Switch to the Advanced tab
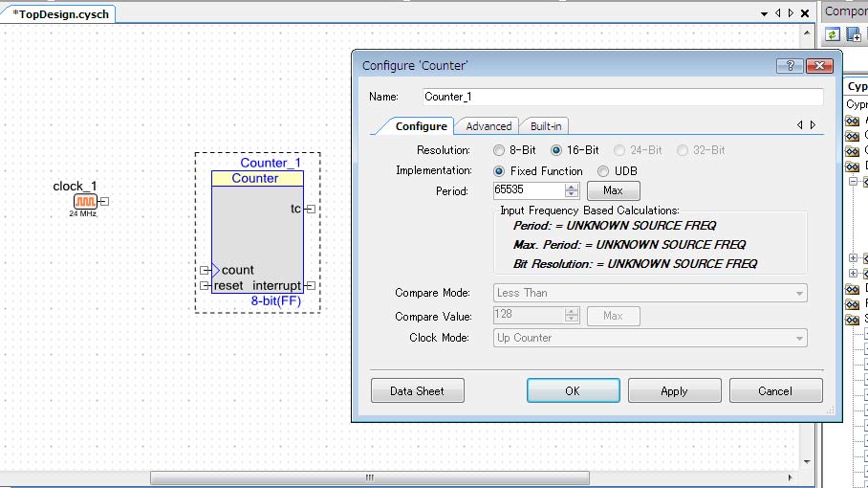This screenshot has width=868, height=488. point(488,126)
